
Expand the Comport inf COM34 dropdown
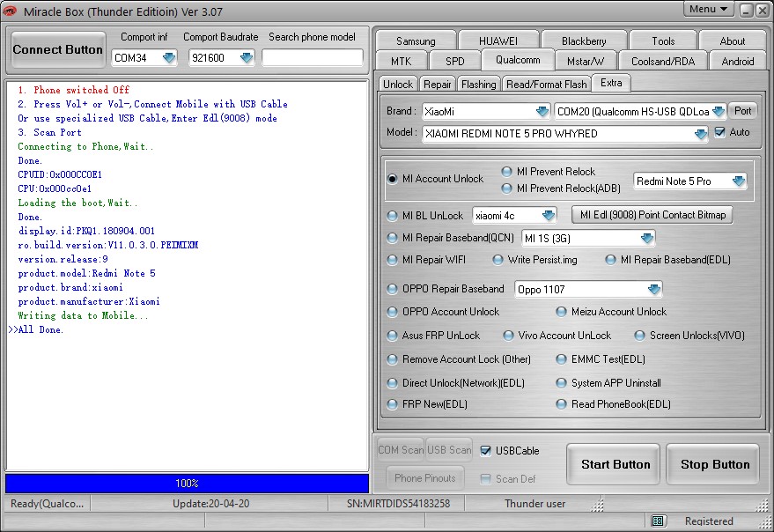(x=169, y=58)
